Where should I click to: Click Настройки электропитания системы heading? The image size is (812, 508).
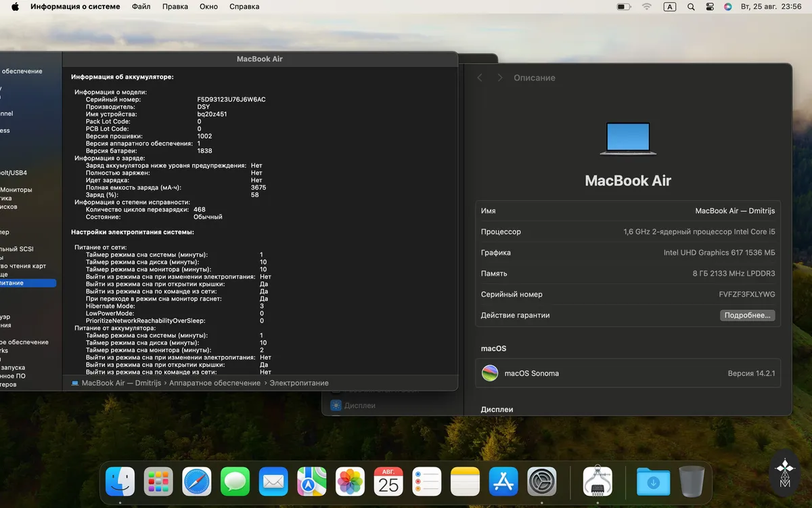(133, 232)
